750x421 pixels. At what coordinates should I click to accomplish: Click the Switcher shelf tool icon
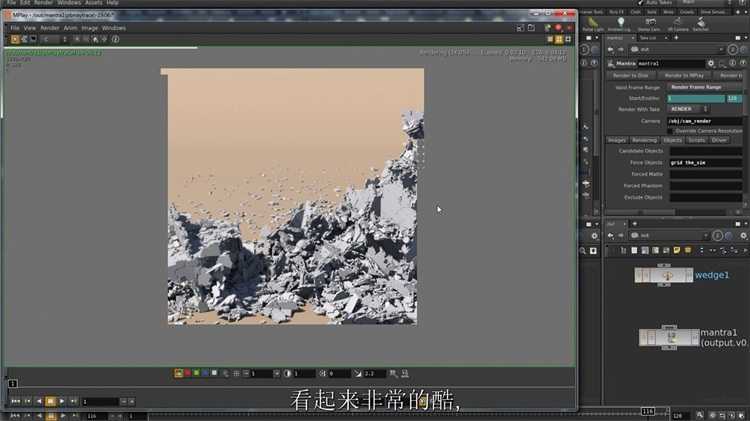click(702, 23)
